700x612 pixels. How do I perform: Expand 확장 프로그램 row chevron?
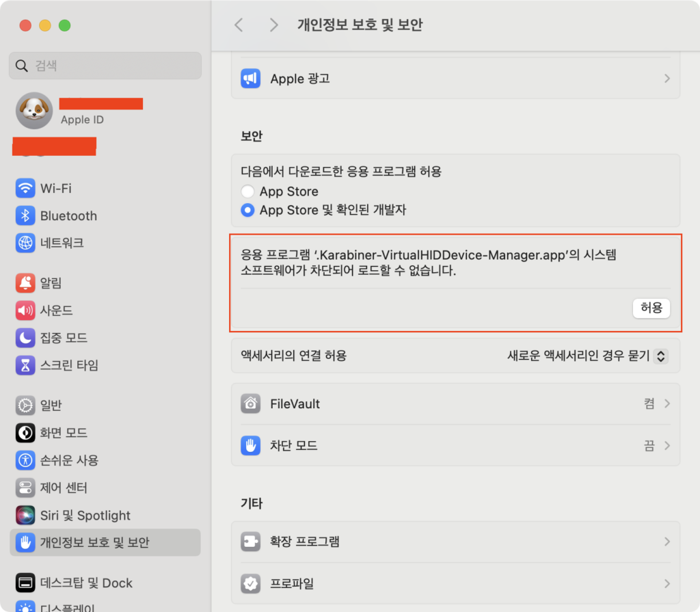point(667,542)
